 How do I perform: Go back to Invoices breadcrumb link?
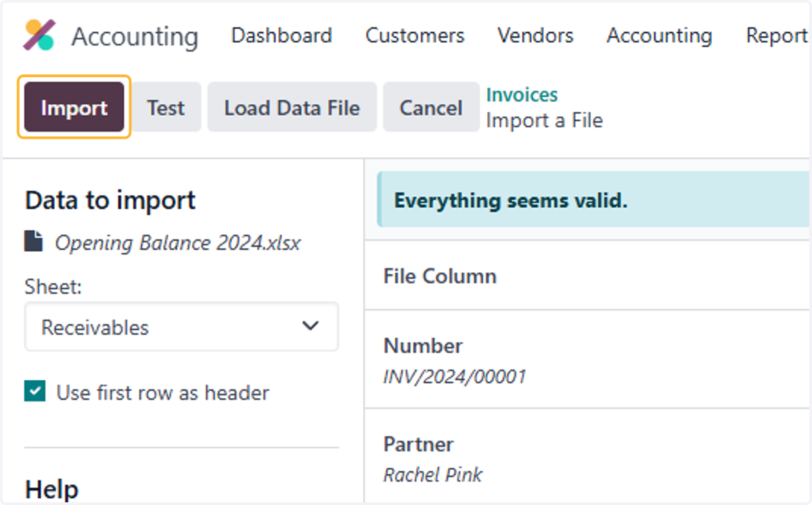coord(522,95)
